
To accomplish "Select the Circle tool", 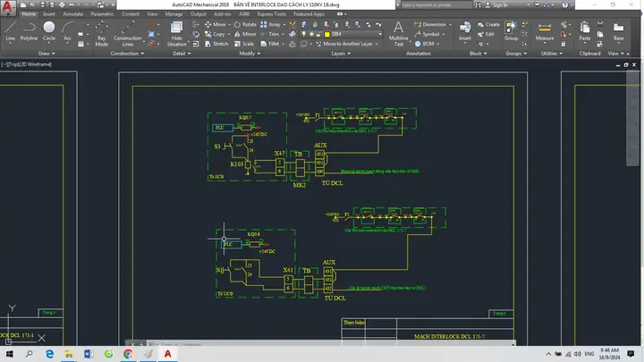I will pos(49,31).
